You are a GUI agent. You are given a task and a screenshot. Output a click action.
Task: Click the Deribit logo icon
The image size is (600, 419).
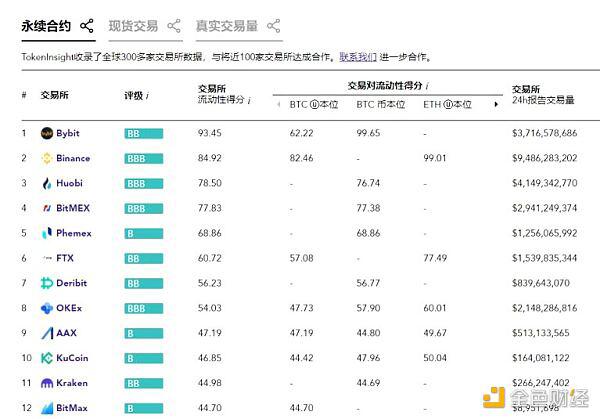click(47, 283)
